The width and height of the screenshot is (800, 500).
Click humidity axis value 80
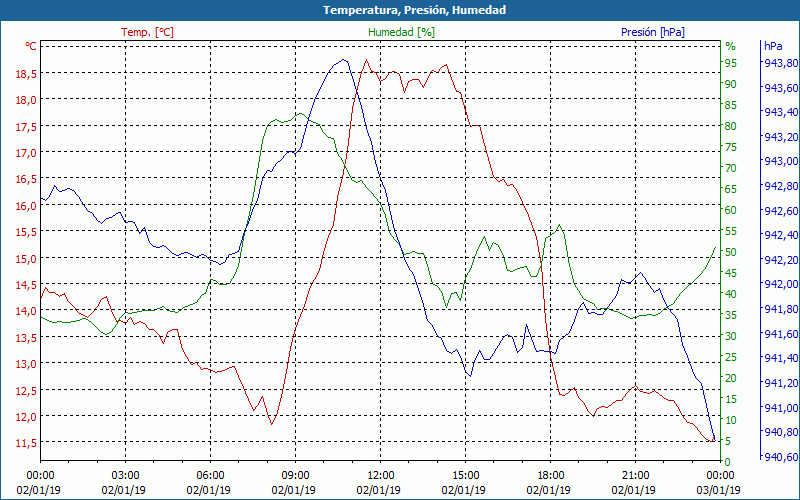pos(731,126)
